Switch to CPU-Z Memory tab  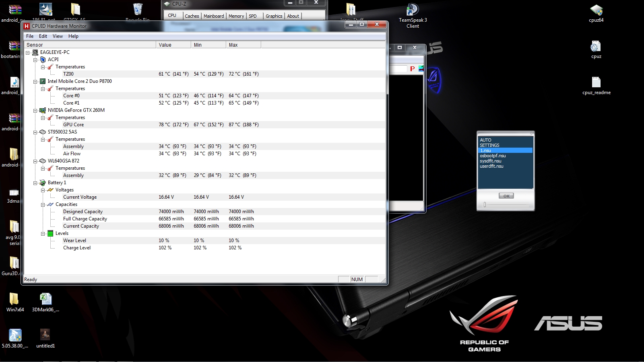(x=236, y=16)
